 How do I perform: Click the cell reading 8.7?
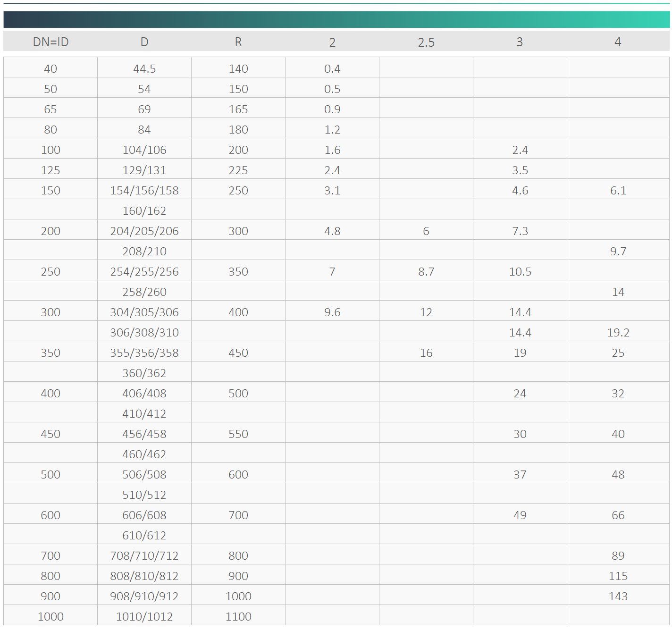[426, 272]
